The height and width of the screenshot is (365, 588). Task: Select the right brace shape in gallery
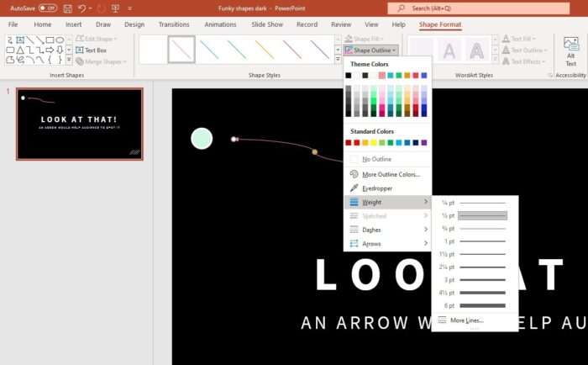(60, 60)
